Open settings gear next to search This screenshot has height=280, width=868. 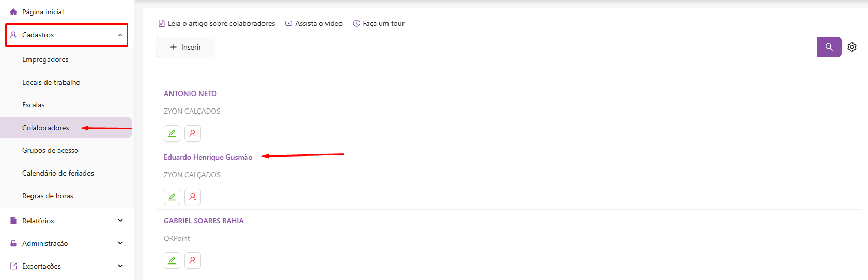coord(852,47)
